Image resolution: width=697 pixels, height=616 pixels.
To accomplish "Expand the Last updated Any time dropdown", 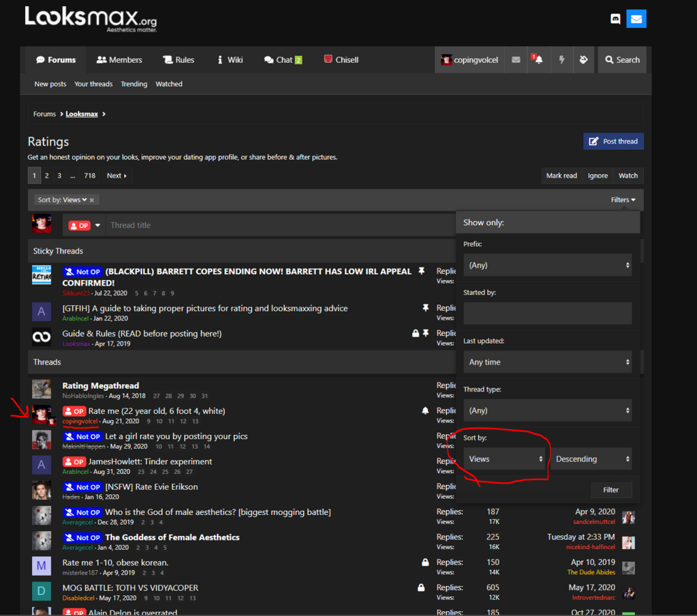I will coord(547,362).
